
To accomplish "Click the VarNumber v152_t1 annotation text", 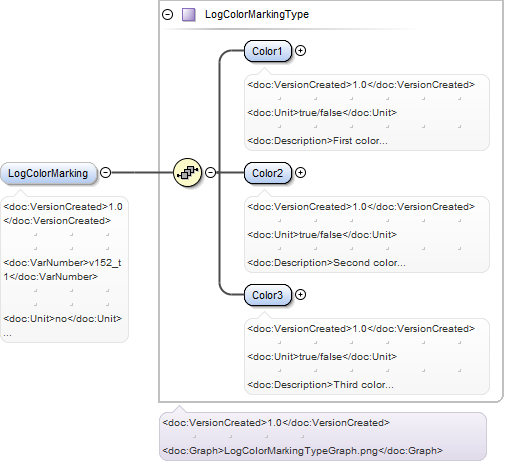I will pos(62,270).
